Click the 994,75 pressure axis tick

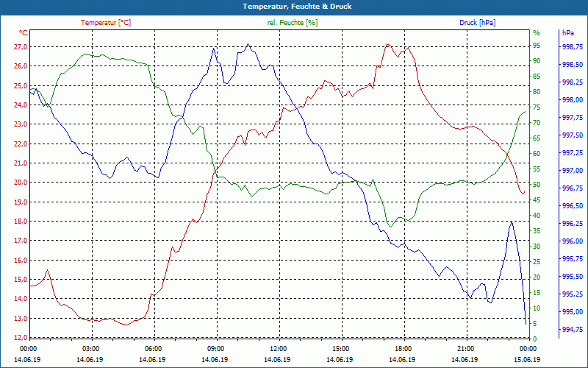pos(573,329)
